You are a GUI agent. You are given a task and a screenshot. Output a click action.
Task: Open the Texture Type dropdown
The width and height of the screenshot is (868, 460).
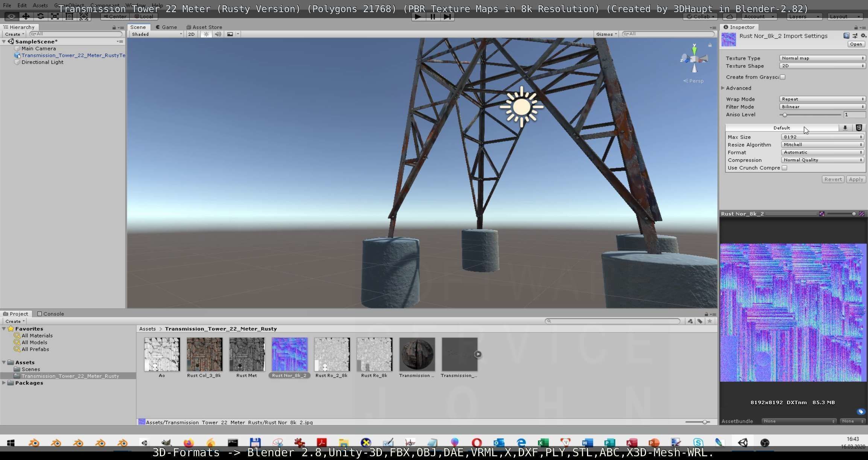(822, 58)
